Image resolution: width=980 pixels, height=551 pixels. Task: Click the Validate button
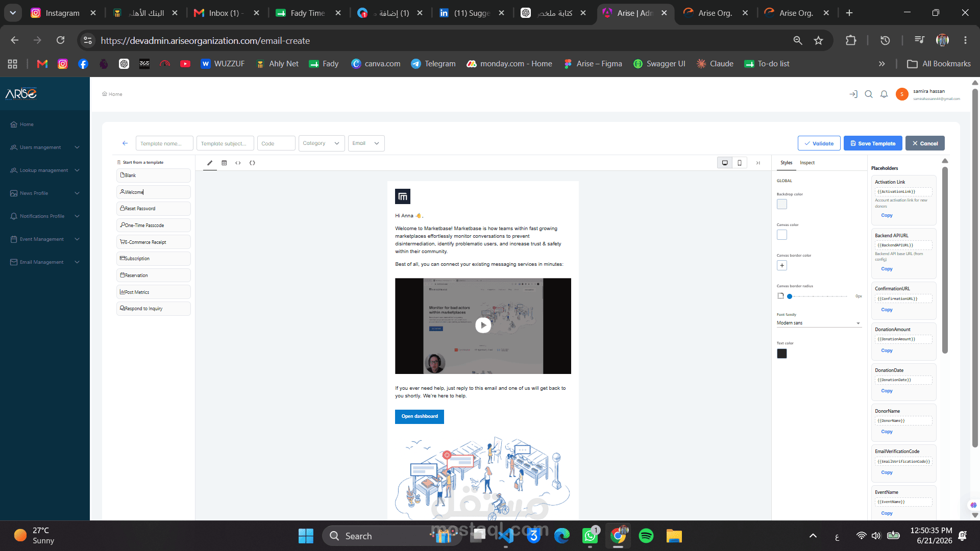click(x=819, y=143)
